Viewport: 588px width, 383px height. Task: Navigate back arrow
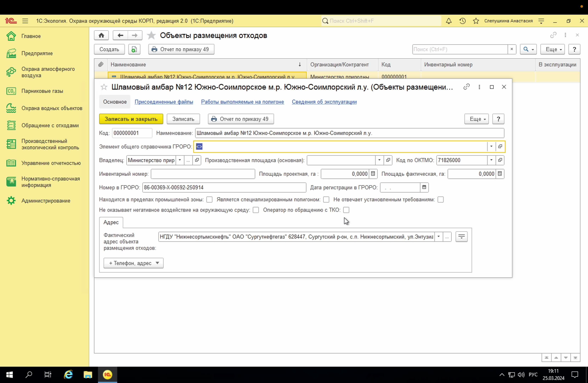point(120,35)
